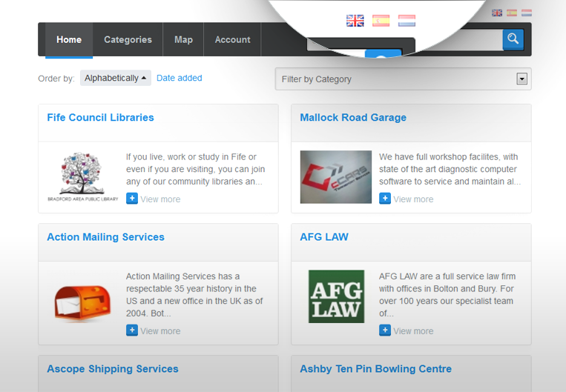Screen dimensions: 566x392
Task: Toggle Alphabetically sort order
Action: point(116,78)
